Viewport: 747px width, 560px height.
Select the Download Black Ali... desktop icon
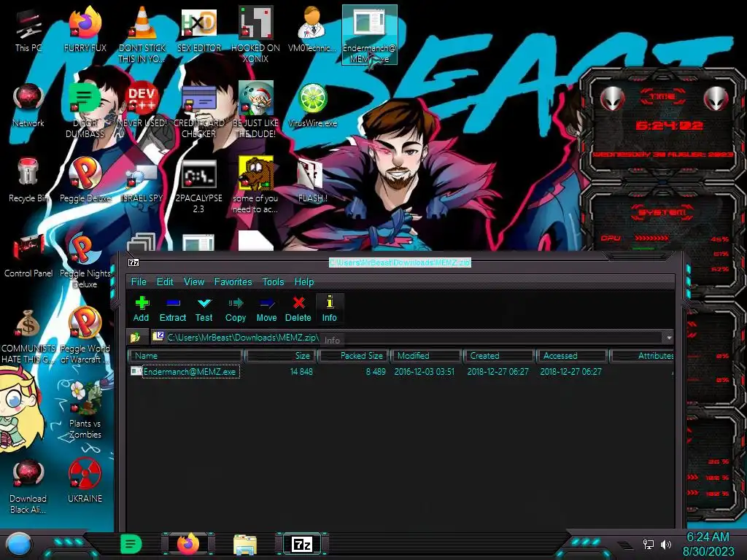28,486
